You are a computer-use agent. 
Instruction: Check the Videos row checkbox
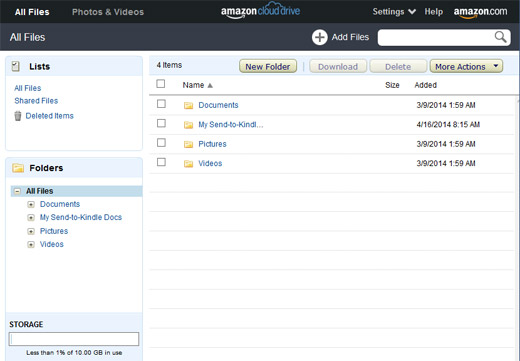161,162
